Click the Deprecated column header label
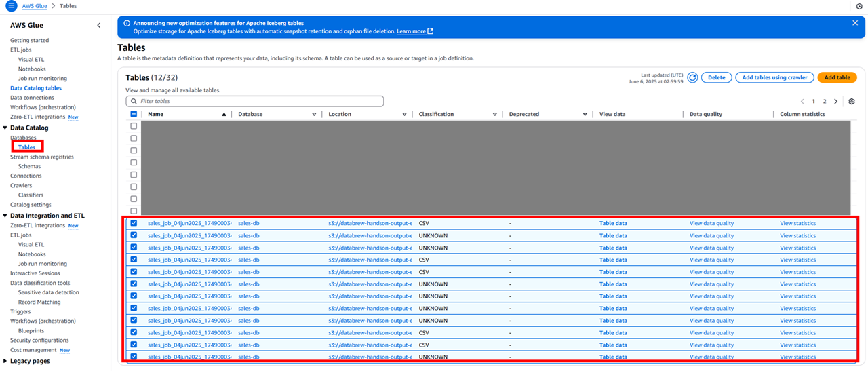The width and height of the screenshot is (868, 371). [524, 114]
